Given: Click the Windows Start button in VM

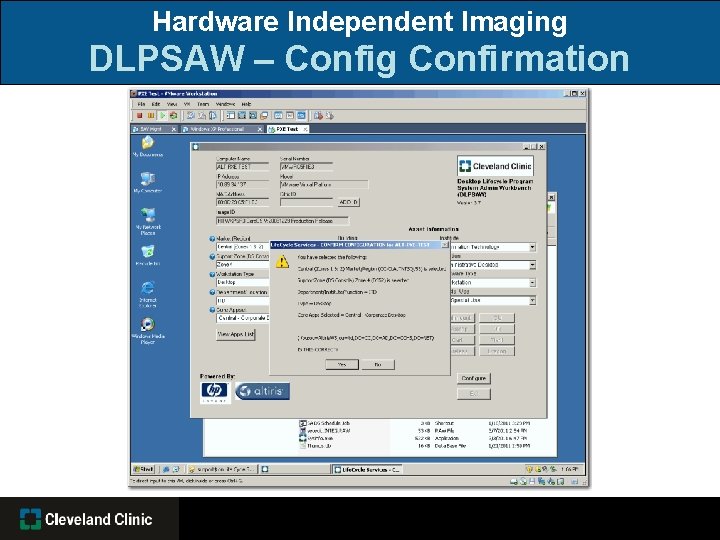Looking at the screenshot, I should pyautogui.click(x=143, y=469).
